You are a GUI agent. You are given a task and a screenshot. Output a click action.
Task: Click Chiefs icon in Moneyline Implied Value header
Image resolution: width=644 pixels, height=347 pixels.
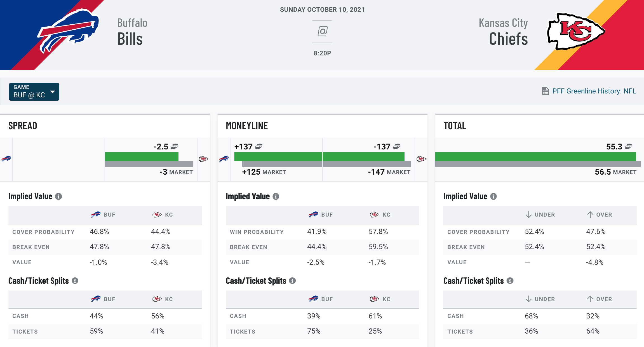[375, 215]
